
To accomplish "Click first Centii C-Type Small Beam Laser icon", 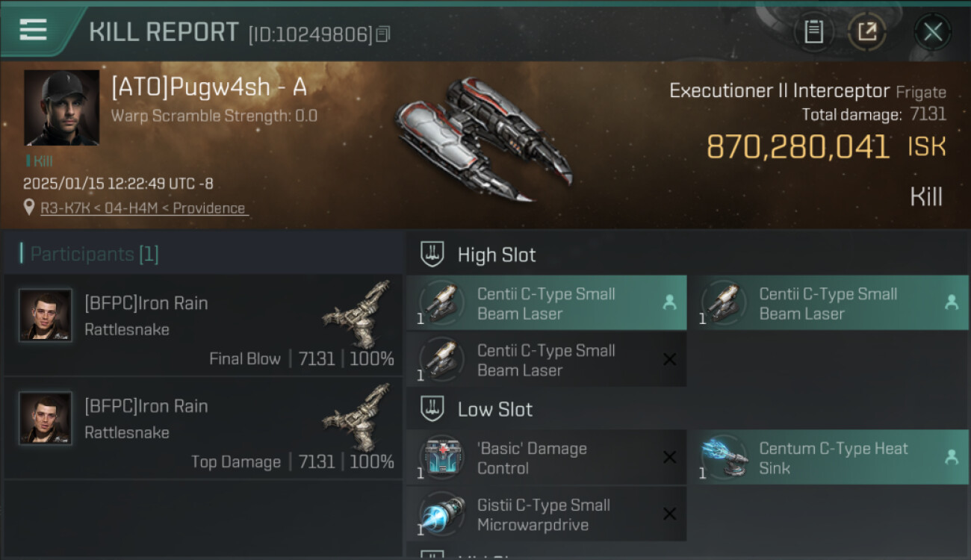I will click(442, 303).
